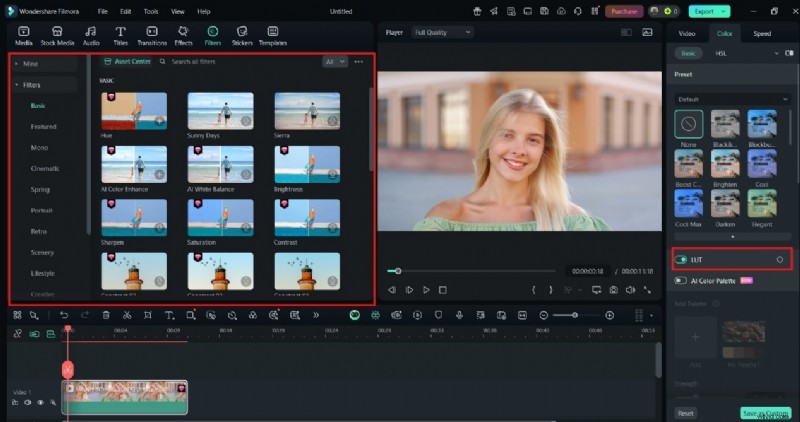Image resolution: width=800 pixels, height=422 pixels.
Task: Show more timeline tools double-chevron
Action: point(316,315)
